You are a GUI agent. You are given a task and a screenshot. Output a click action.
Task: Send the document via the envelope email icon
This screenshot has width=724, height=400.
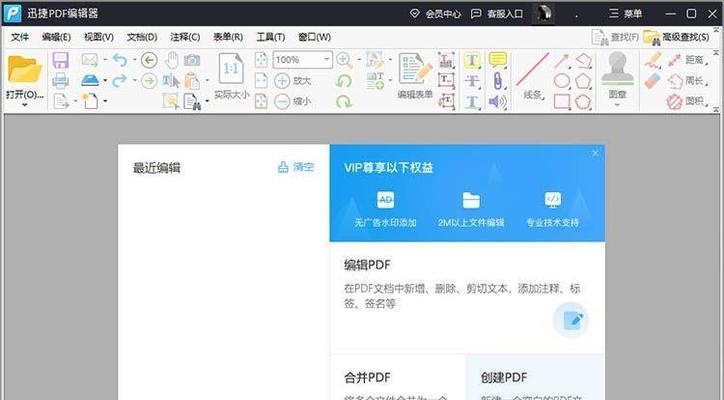(x=90, y=60)
